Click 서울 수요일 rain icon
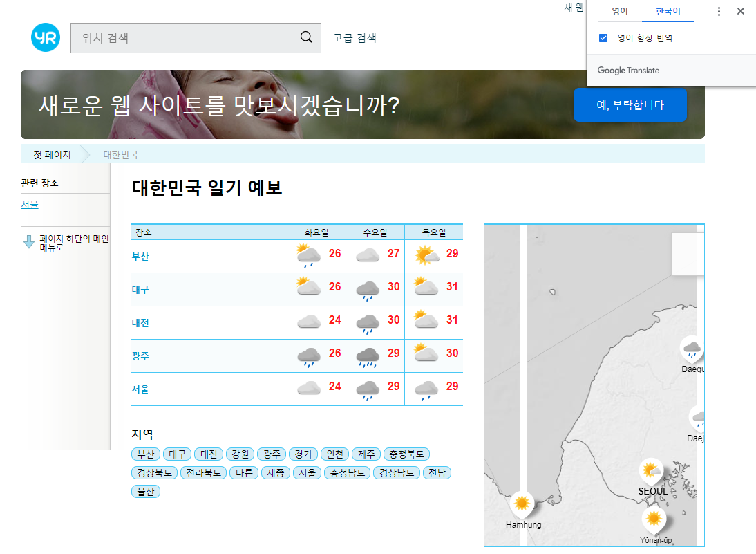756x554 pixels. 368,390
